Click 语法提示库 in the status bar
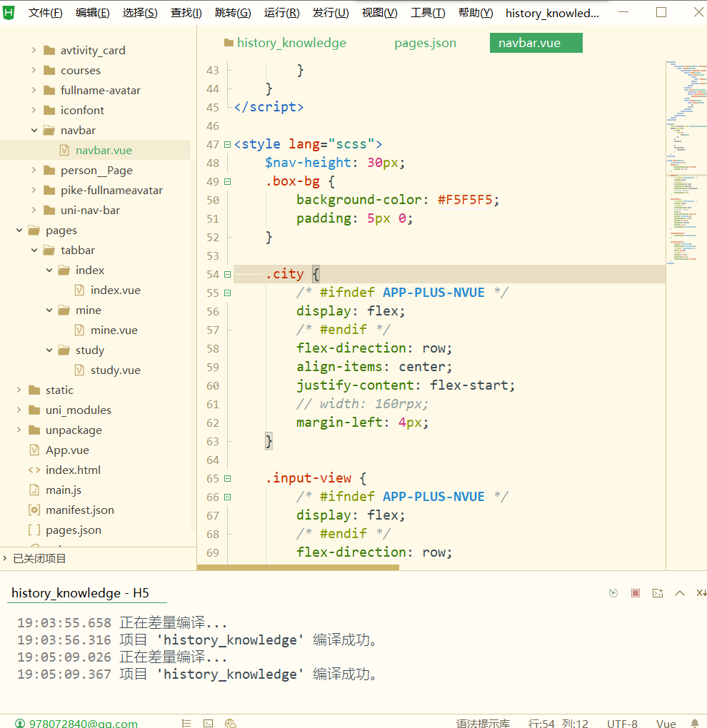Viewport: 707px width, 728px height. pos(483,723)
